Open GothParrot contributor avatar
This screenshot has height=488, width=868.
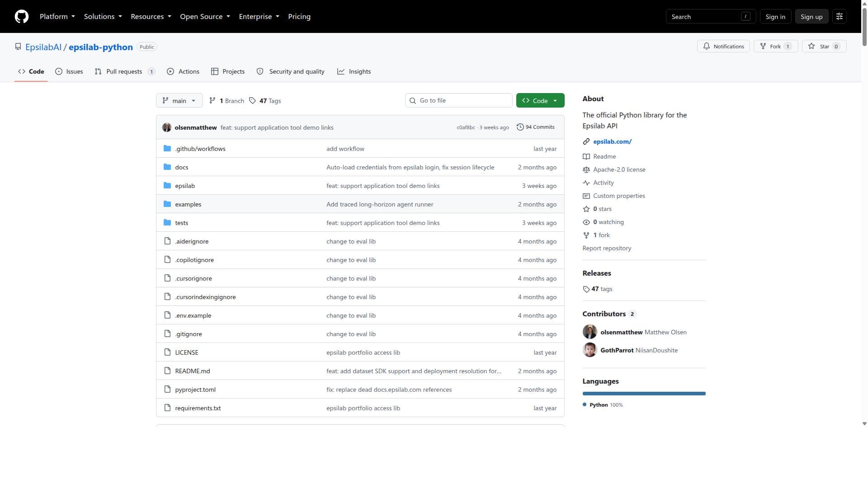[x=590, y=350]
